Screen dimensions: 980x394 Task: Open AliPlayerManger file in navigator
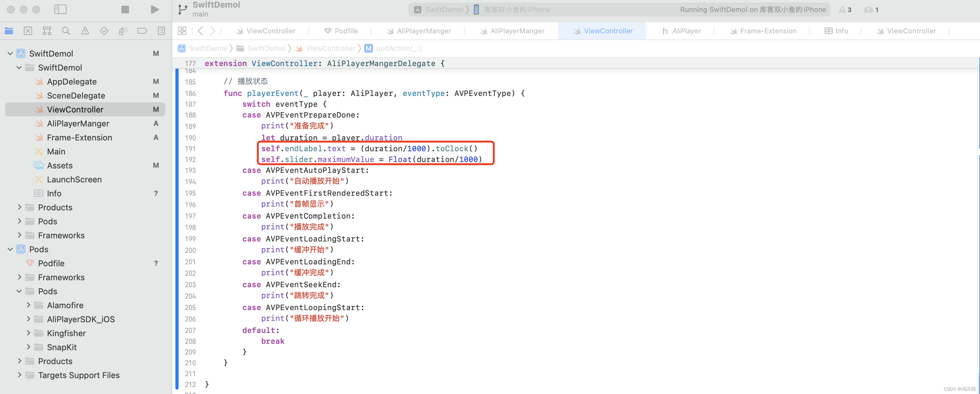click(85, 124)
